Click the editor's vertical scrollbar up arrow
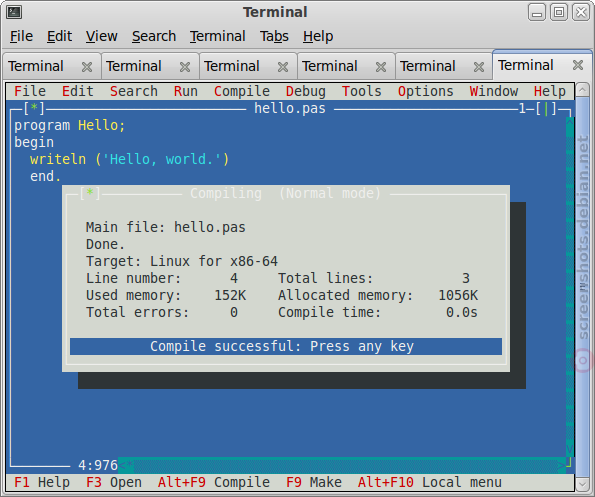The width and height of the screenshot is (595, 497). click(570, 122)
